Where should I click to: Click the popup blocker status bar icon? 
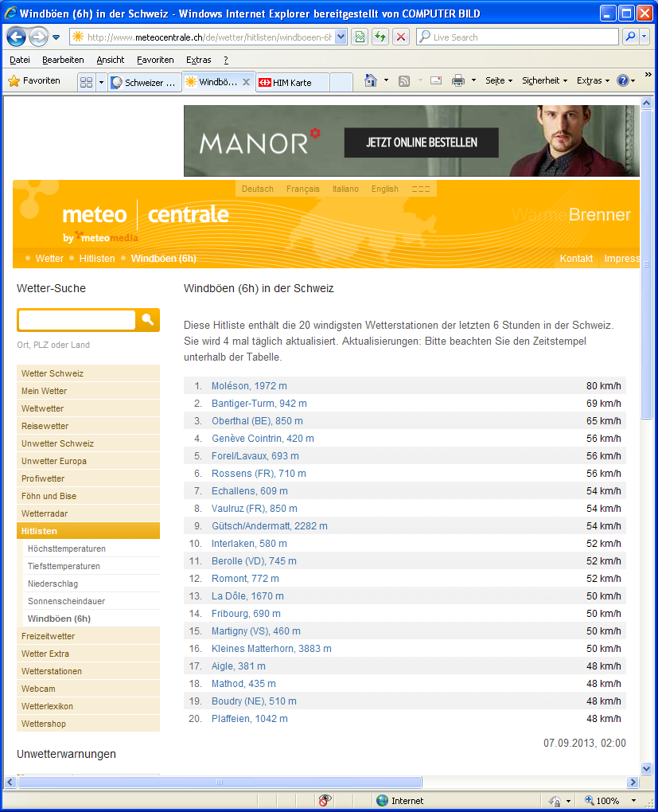325,801
